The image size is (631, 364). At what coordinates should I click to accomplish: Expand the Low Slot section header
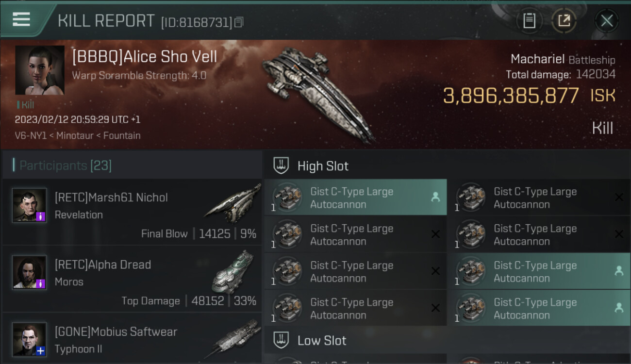point(322,341)
